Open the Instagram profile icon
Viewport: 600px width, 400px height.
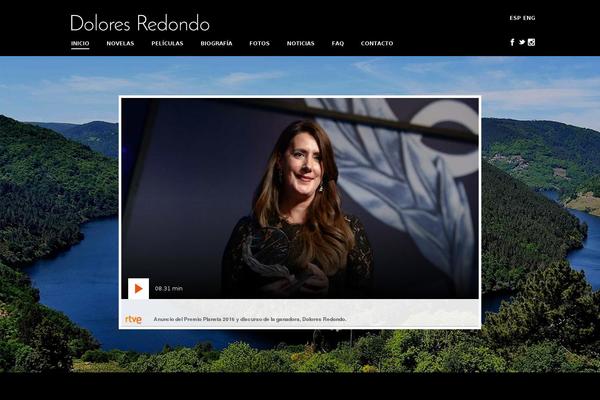[532, 42]
